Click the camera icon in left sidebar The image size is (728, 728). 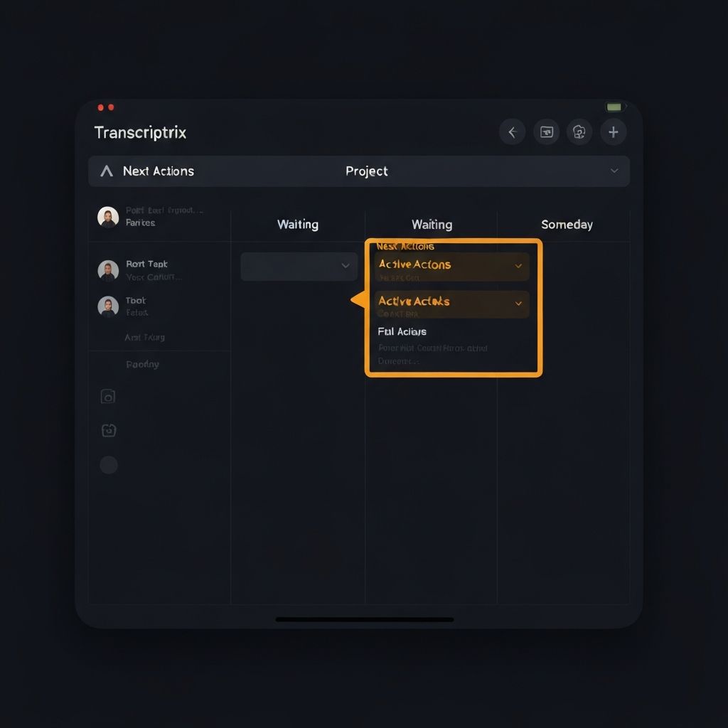108,397
